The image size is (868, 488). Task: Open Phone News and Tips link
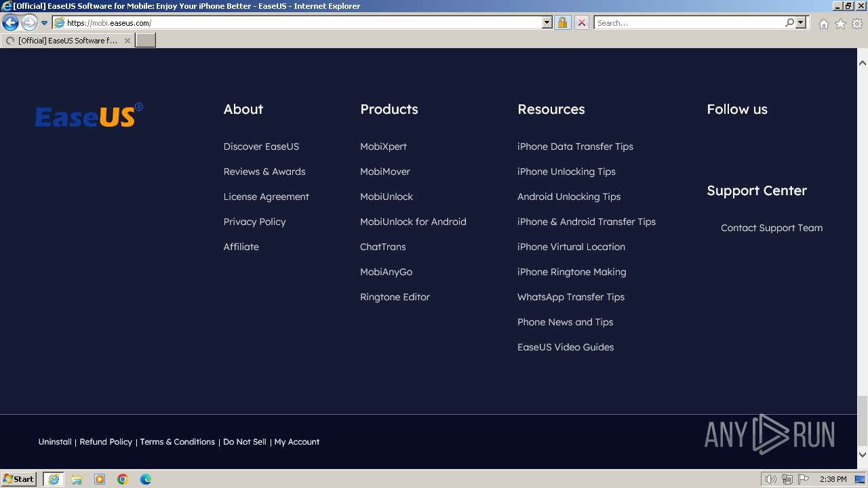pyautogui.click(x=565, y=322)
